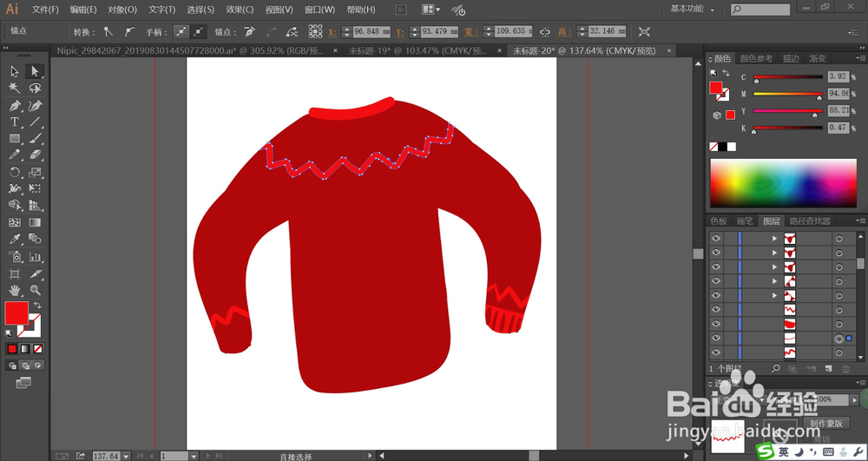Enable Draw Inside mode in the toolbox
Image resolution: width=868 pixels, height=461 pixels.
(x=37, y=366)
